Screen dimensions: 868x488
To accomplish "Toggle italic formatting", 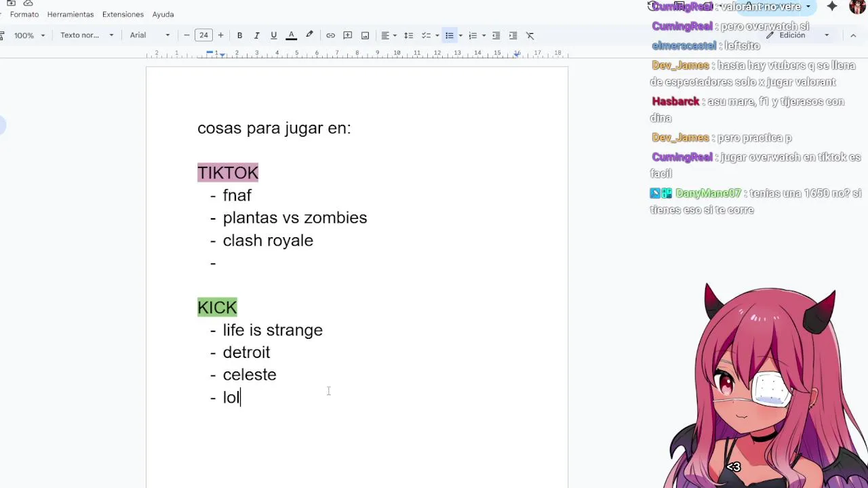I will (x=256, y=35).
